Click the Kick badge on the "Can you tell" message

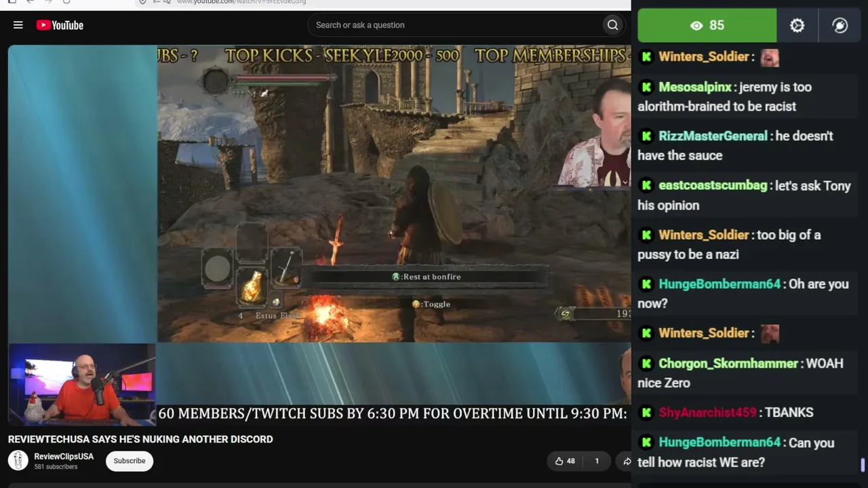(x=646, y=443)
